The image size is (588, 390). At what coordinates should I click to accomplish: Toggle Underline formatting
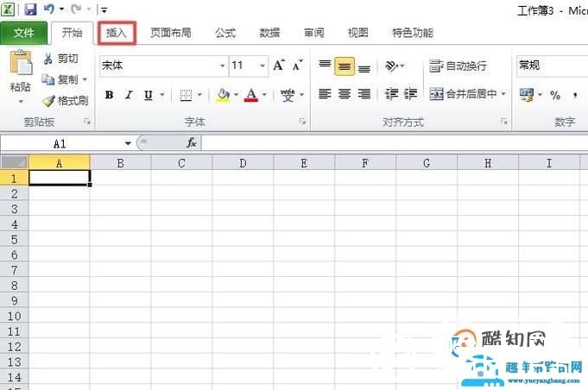[149, 95]
